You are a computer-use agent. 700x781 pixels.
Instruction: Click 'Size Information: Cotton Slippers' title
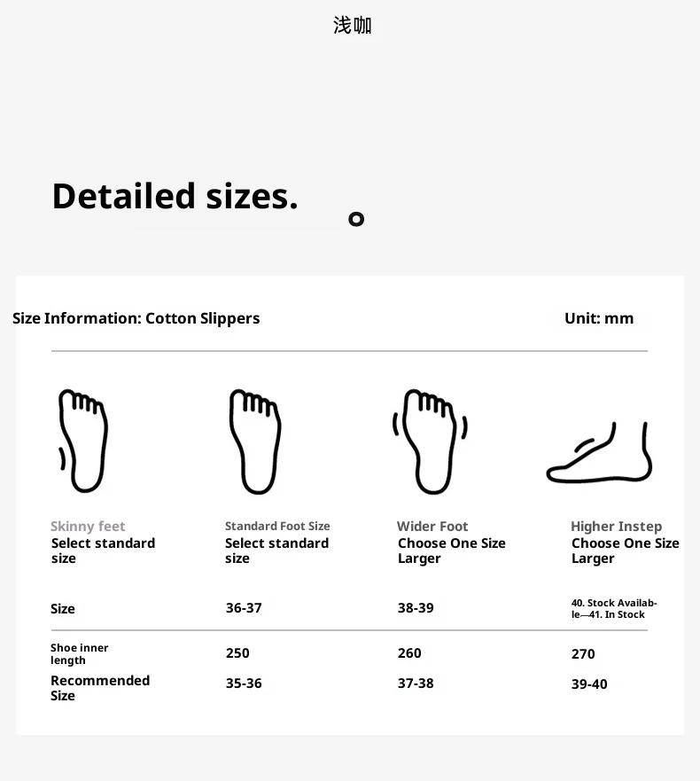[x=136, y=318]
